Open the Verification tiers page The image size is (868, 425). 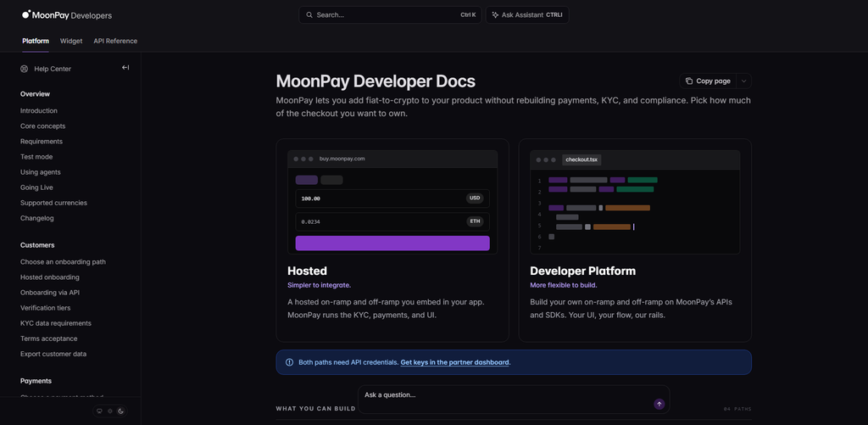pos(46,308)
